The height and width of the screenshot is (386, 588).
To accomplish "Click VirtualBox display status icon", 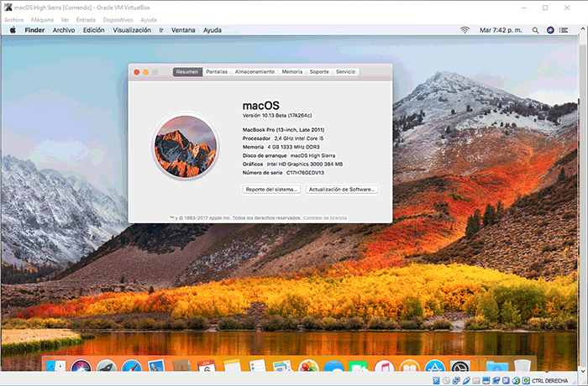I will [x=486, y=380].
